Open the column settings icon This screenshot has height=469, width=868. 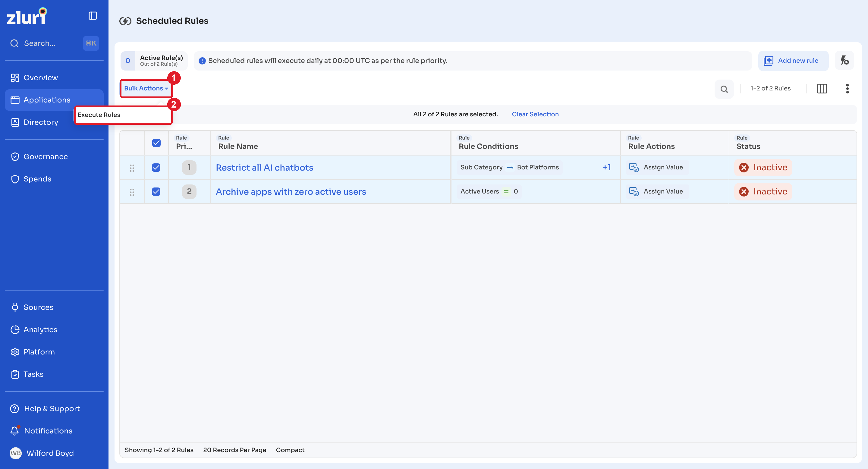(x=822, y=89)
